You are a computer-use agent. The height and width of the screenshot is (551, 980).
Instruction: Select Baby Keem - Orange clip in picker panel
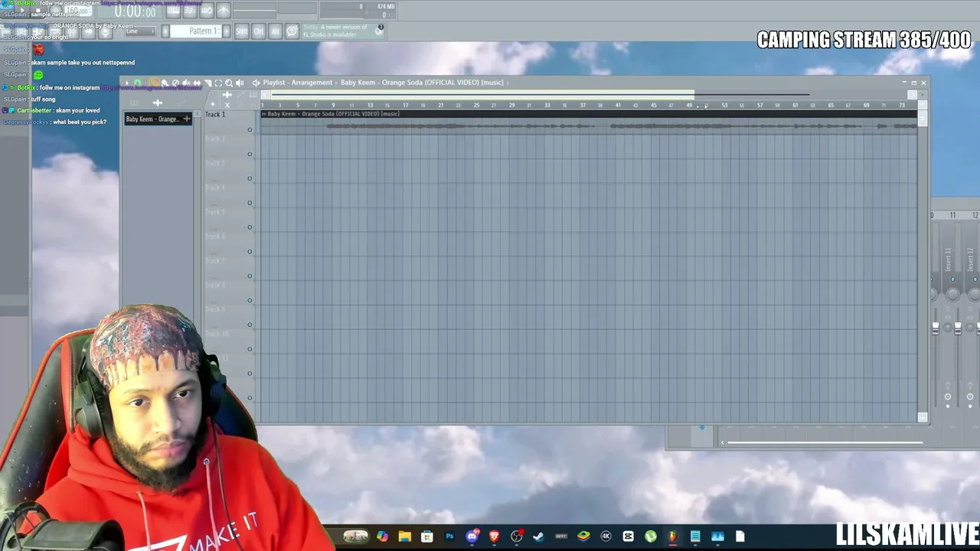[x=158, y=119]
